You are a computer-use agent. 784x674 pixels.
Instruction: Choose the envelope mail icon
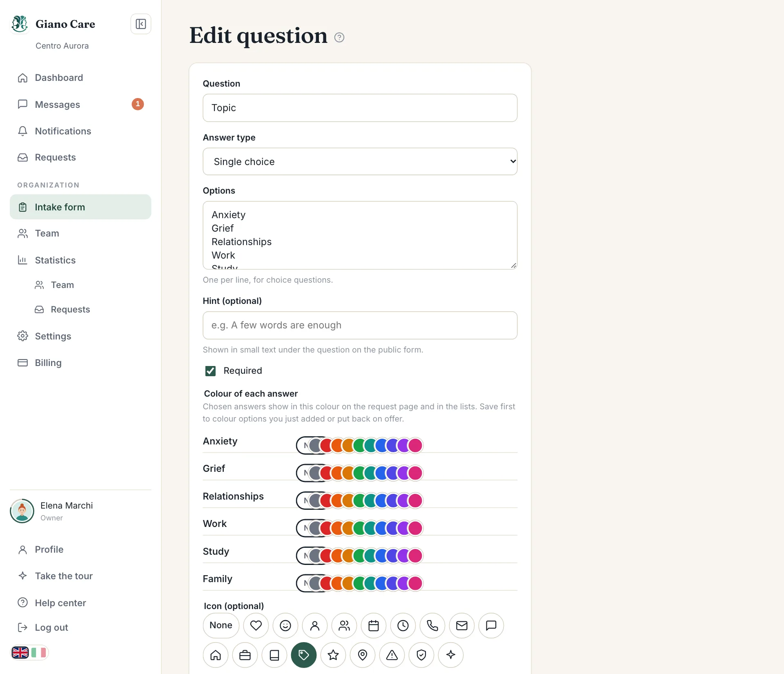(462, 625)
